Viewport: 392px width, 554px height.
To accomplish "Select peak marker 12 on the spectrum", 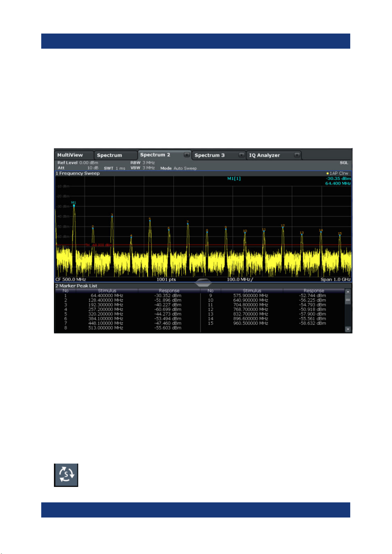I will click(x=282, y=226).
